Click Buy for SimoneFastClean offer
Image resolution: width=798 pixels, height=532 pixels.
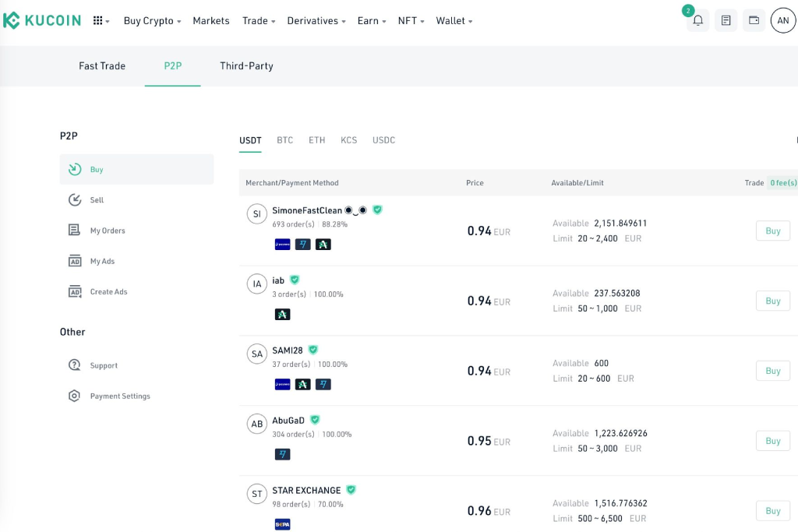(772, 231)
